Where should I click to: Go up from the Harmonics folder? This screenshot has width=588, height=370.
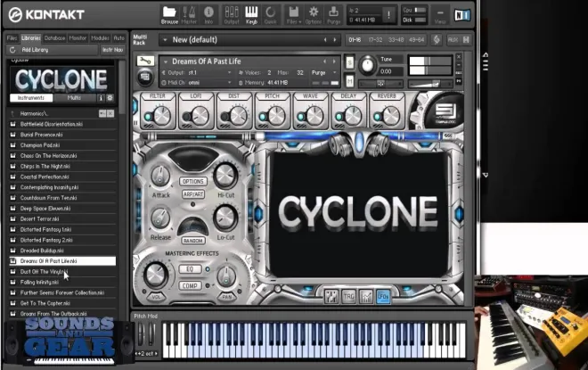[x=12, y=113]
